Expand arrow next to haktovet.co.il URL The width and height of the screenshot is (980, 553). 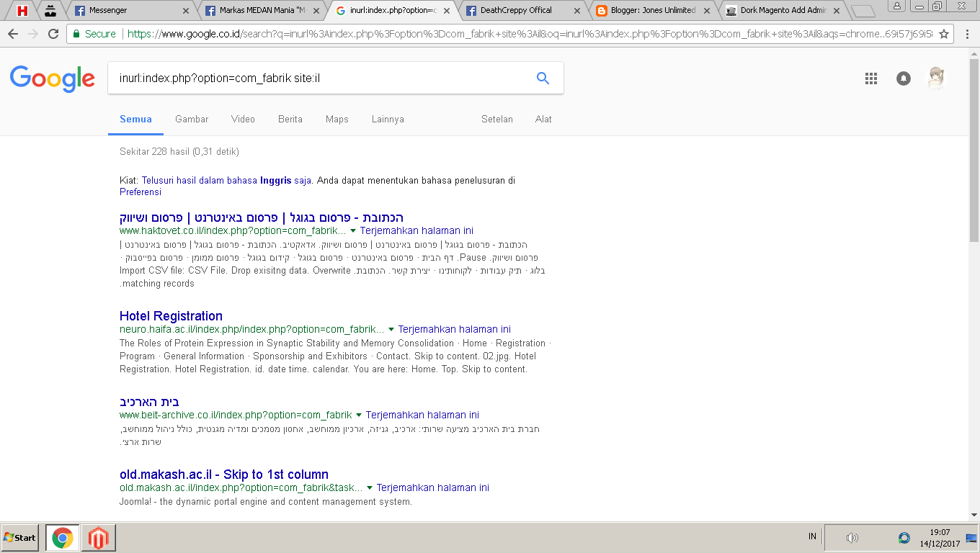tap(353, 231)
